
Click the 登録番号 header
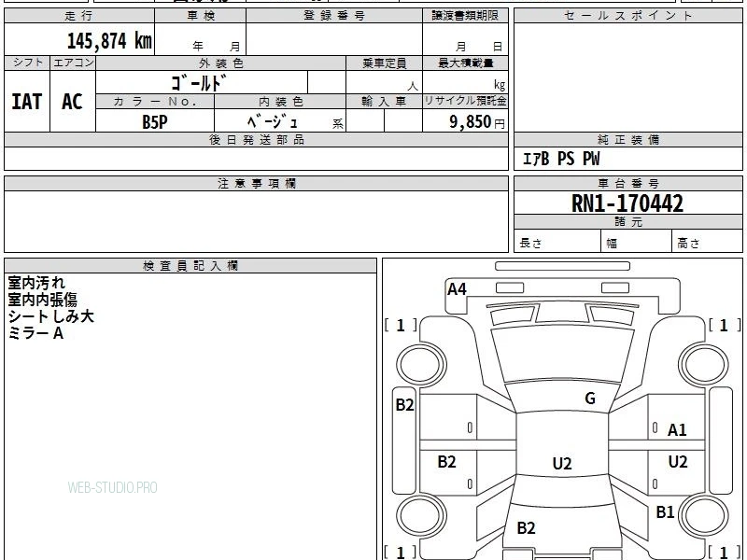[x=334, y=16]
